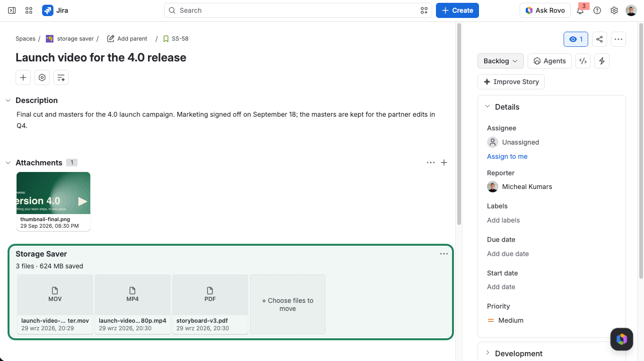This screenshot has height=361, width=644.
Task: Open Rovo chat floating button
Action: tap(622, 339)
